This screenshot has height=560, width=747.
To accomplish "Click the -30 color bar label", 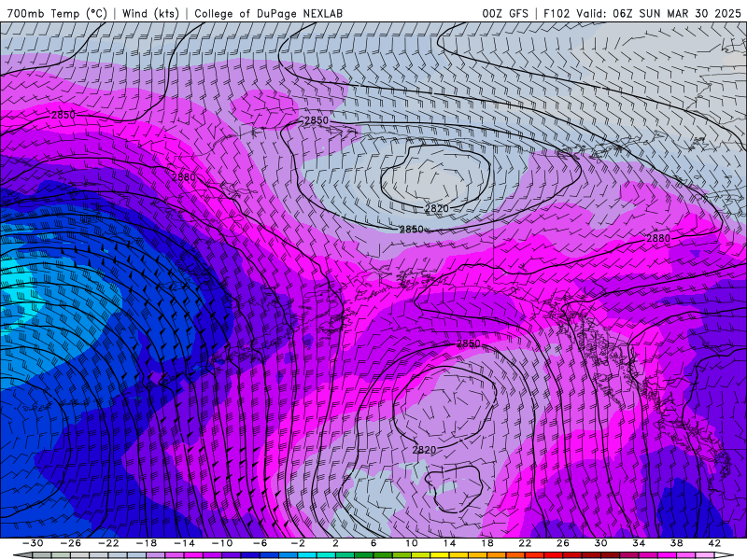I will coord(33,543).
